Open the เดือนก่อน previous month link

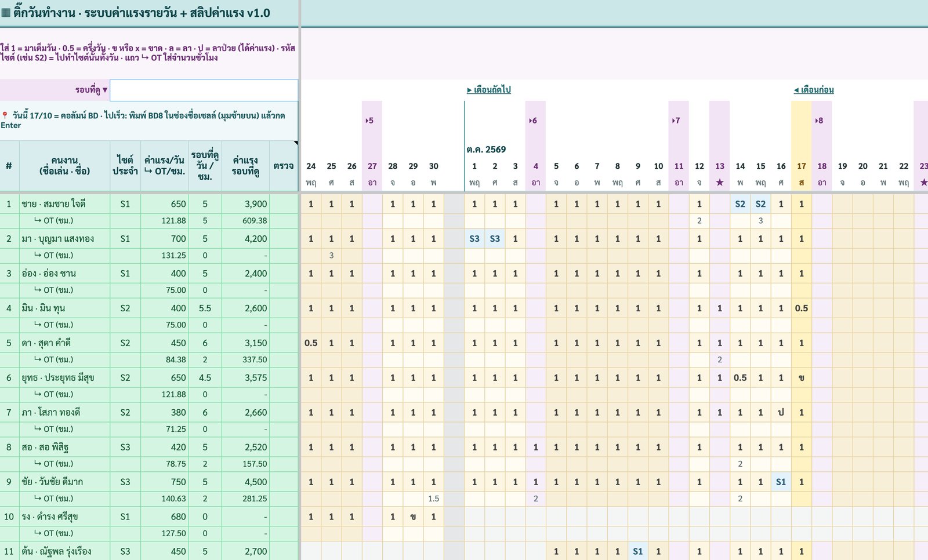tap(814, 89)
